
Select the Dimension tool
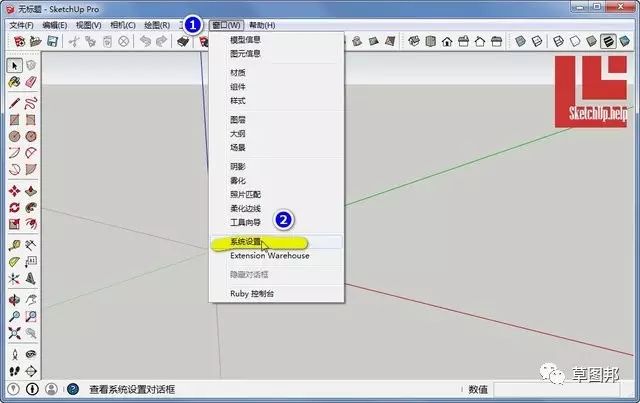(31, 245)
